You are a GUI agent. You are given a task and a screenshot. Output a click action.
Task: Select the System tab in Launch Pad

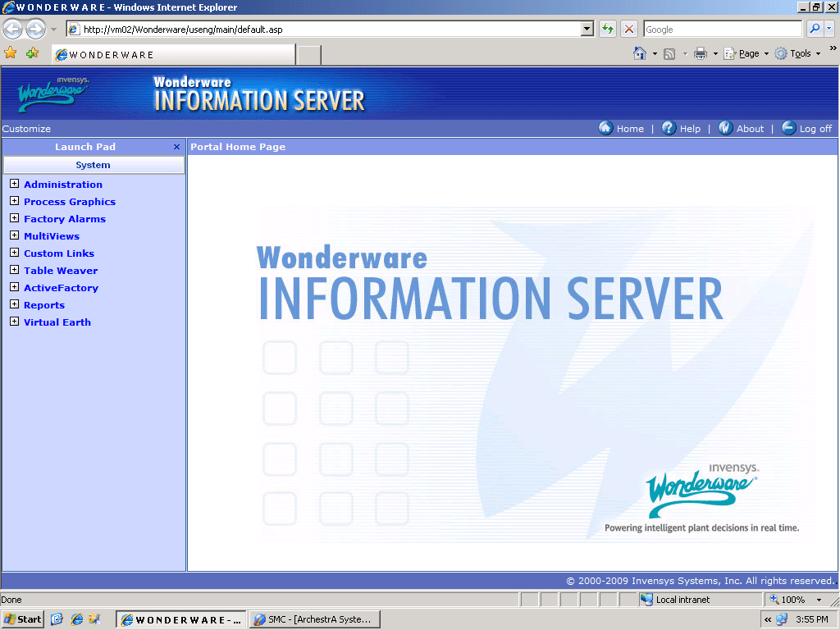94,165
